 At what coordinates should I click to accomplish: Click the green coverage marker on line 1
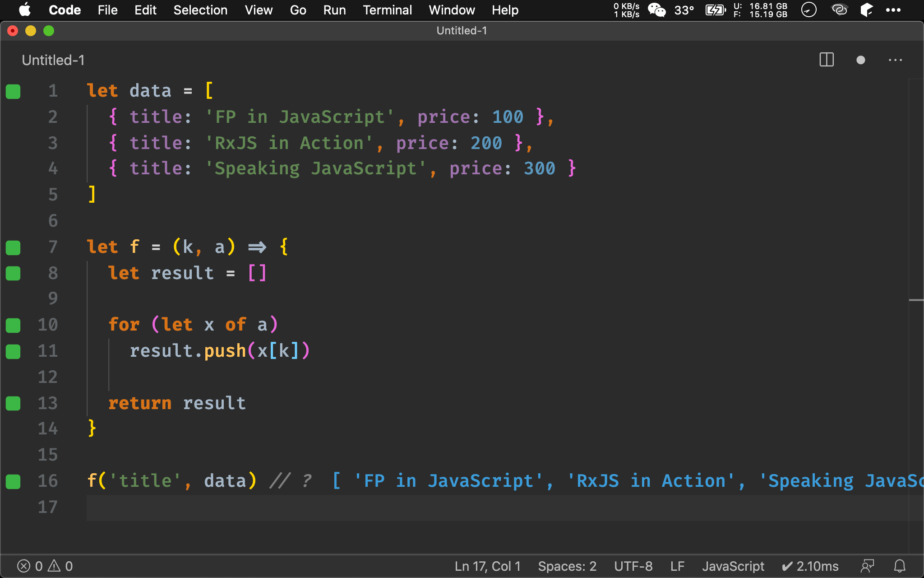tap(13, 91)
